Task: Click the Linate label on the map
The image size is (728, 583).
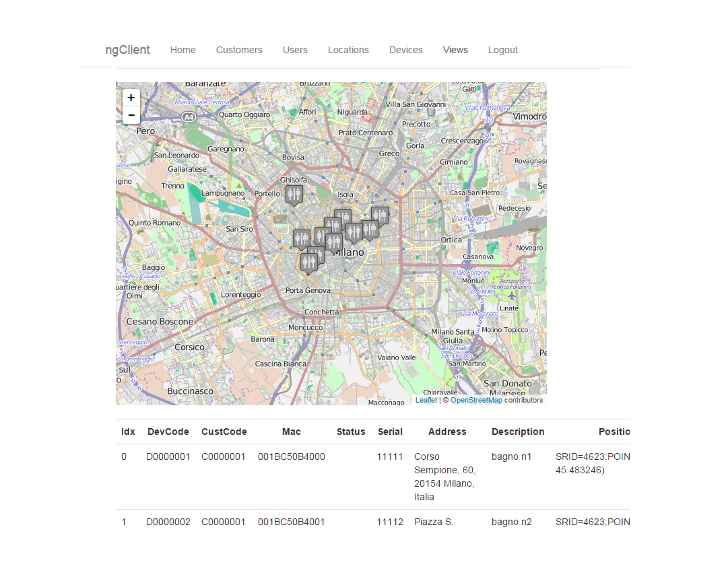Action: coord(509,308)
